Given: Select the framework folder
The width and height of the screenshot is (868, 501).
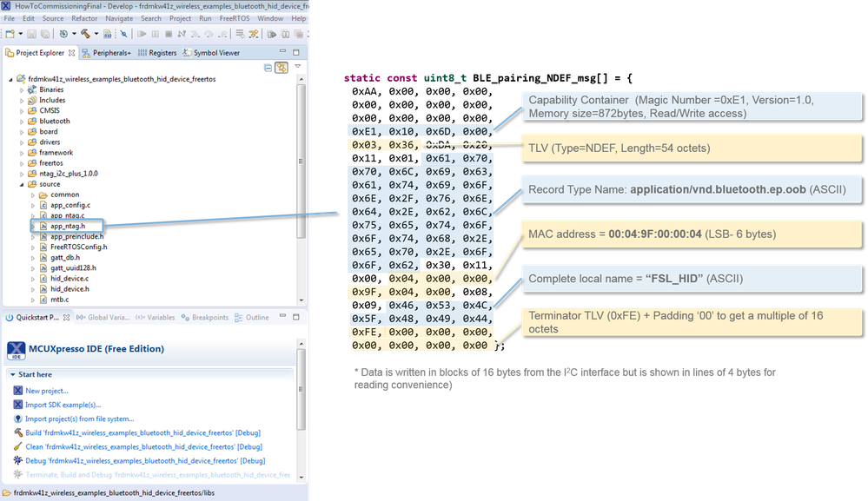Looking at the screenshot, I should (x=56, y=153).
